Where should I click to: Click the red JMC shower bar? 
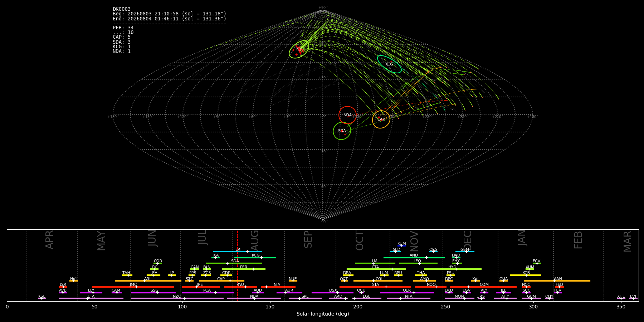(x=133, y=287)
